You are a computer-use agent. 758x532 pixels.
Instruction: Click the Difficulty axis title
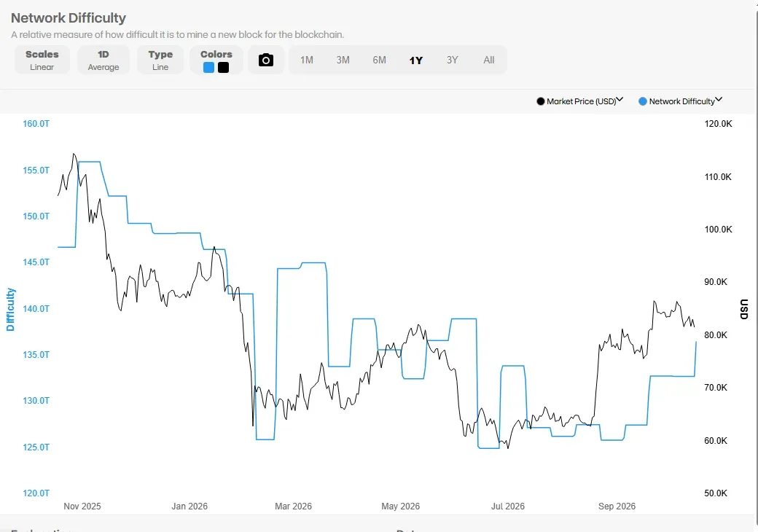click(11, 309)
